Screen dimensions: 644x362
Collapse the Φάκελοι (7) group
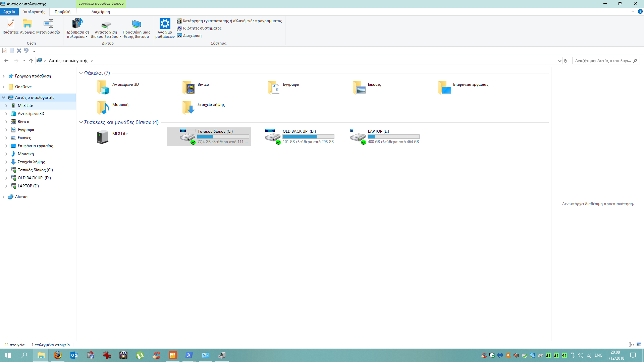(81, 73)
